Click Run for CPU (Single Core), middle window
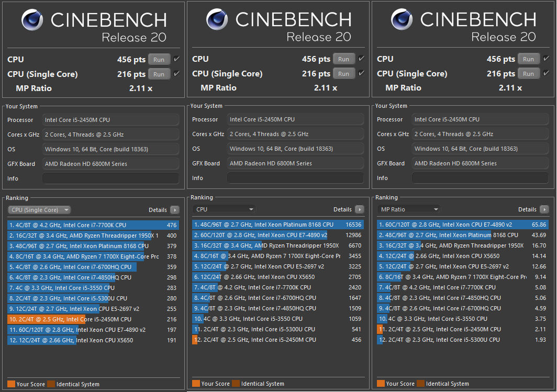This screenshot has height=392, width=557. (x=343, y=73)
